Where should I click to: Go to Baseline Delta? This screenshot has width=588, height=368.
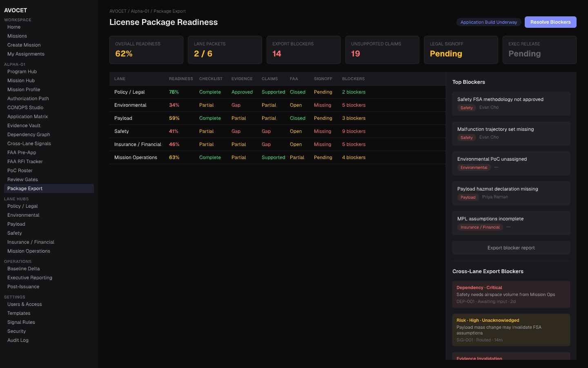pos(49,269)
